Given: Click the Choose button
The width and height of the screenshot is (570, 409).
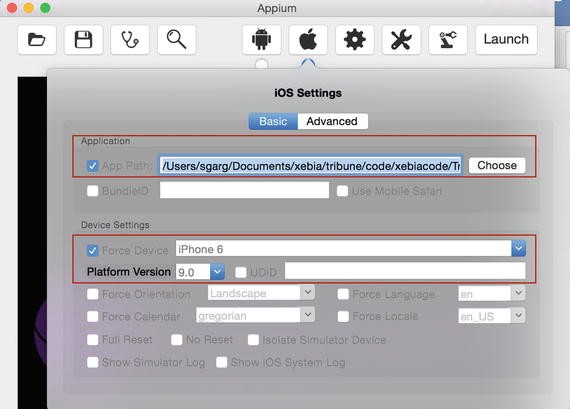Looking at the screenshot, I should pos(497,165).
